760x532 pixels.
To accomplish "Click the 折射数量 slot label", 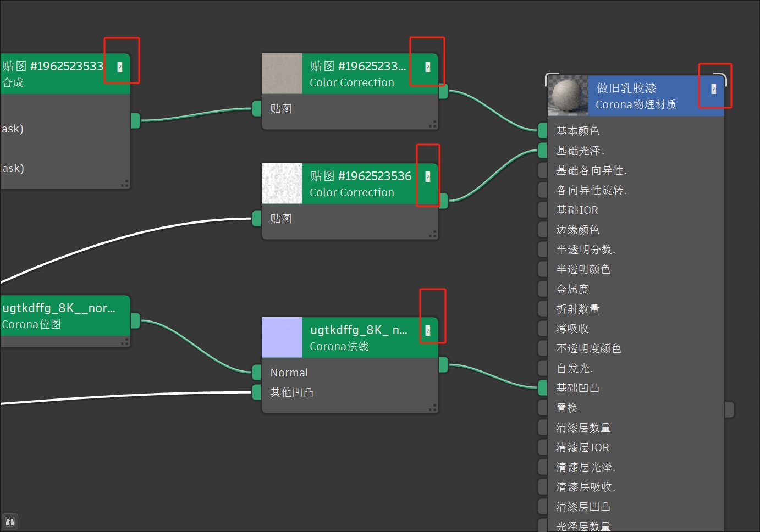I will point(577,309).
